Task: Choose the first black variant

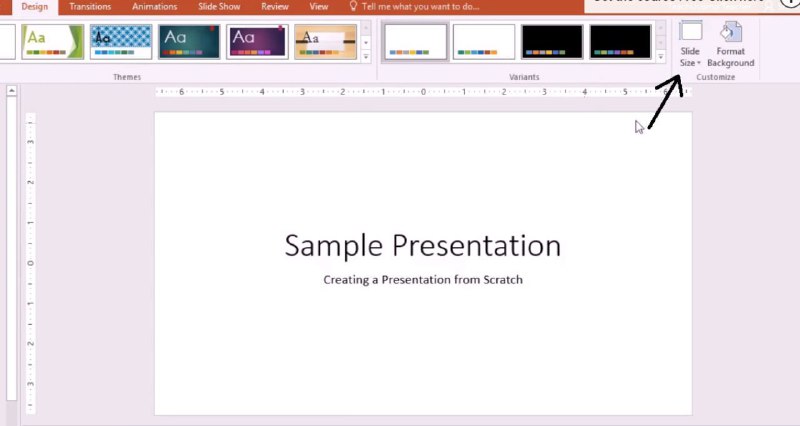Action: (552, 41)
